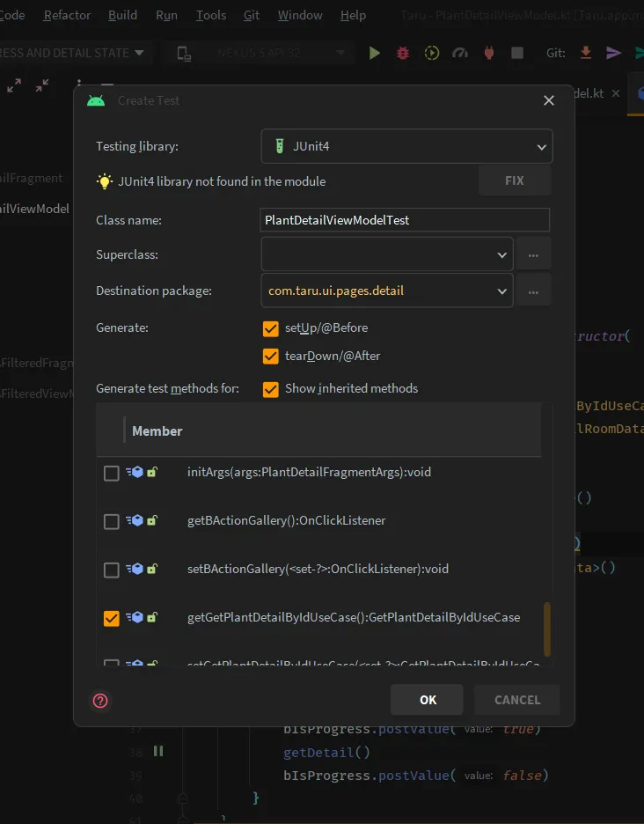Close the PlantDetailViewModel.kt editor tab
The width and height of the screenshot is (644, 824).
pyautogui.click(x=616, y=93)
